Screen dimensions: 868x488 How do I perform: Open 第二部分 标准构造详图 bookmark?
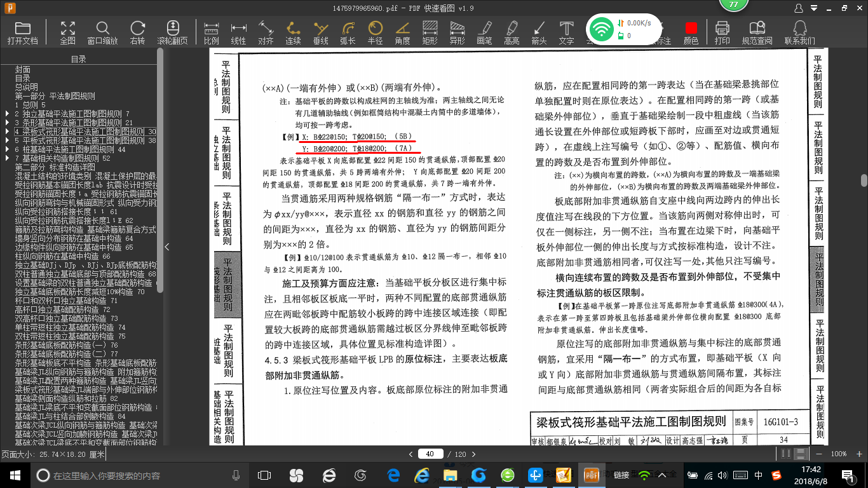pyautogui.click(x=55, y=167)
